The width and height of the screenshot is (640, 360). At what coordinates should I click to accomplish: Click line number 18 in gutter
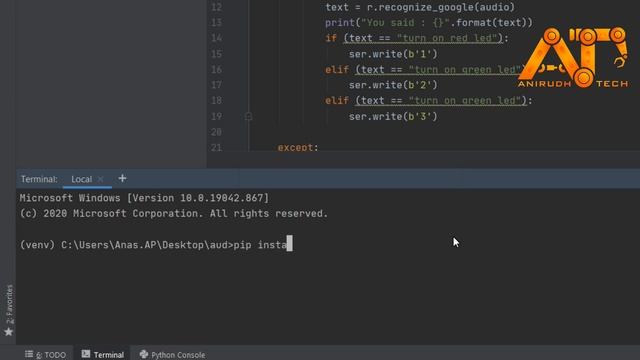pos(216,100)
